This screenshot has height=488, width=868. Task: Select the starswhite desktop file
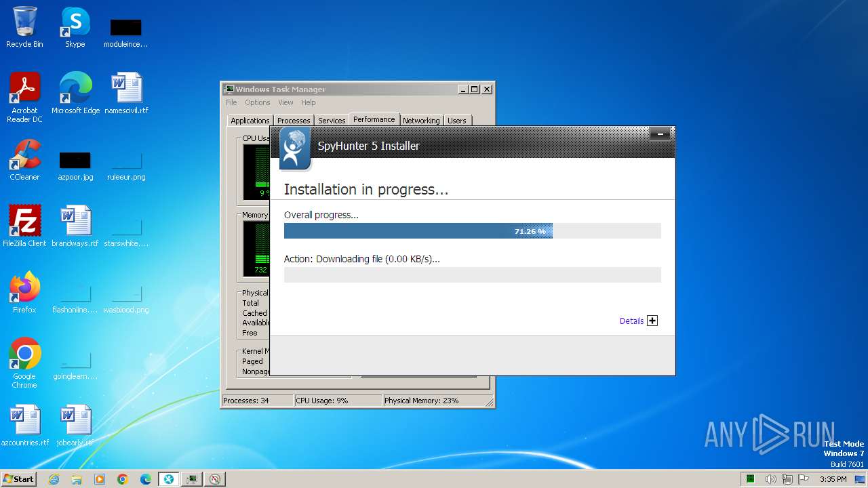coord(126,232)
